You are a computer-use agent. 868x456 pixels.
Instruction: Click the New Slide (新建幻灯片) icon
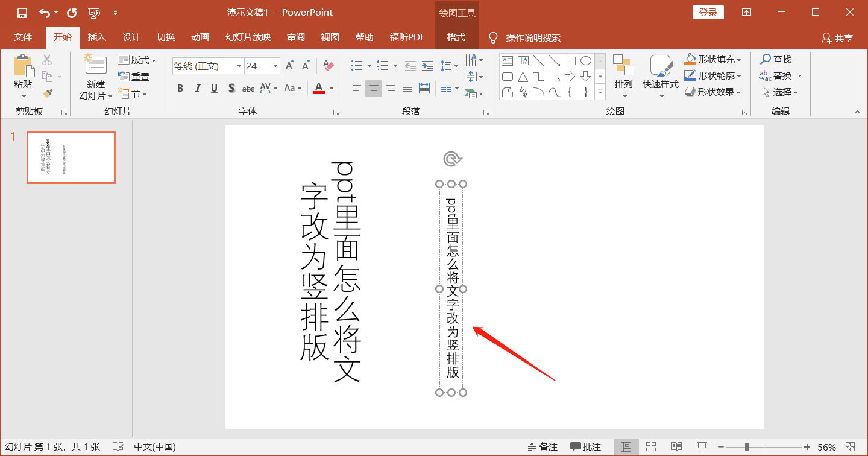click(x=95, y=65)
